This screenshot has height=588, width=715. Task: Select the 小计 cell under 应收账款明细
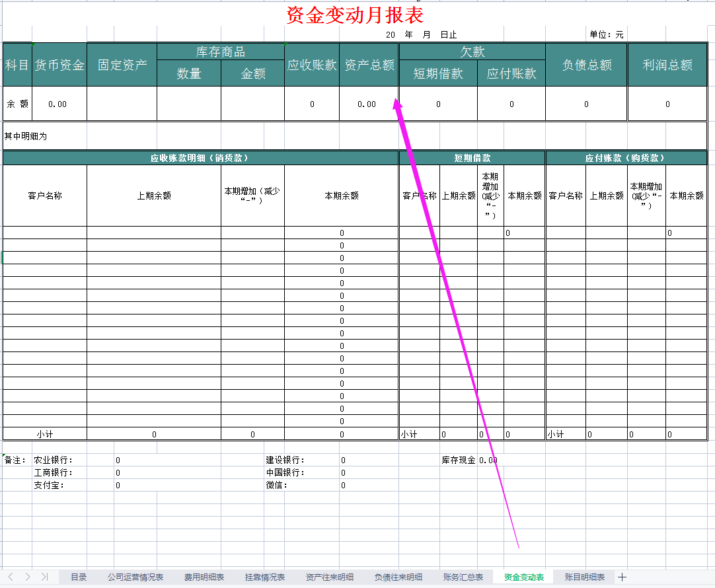point(44,434)
